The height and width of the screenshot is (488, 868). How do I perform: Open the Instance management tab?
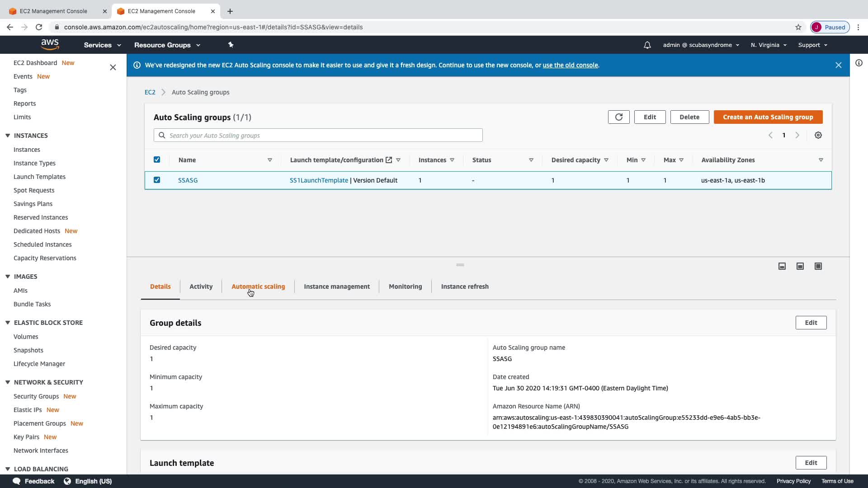point(336,286)
